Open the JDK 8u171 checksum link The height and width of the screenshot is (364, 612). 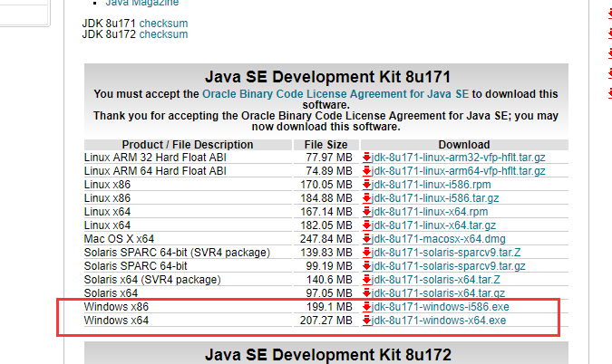[163, 24]
